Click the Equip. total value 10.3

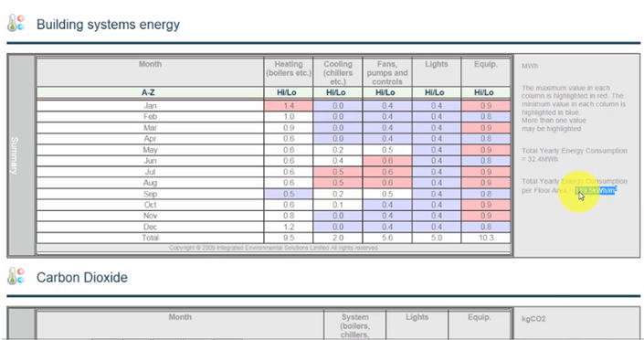click(x=485, y=238)
